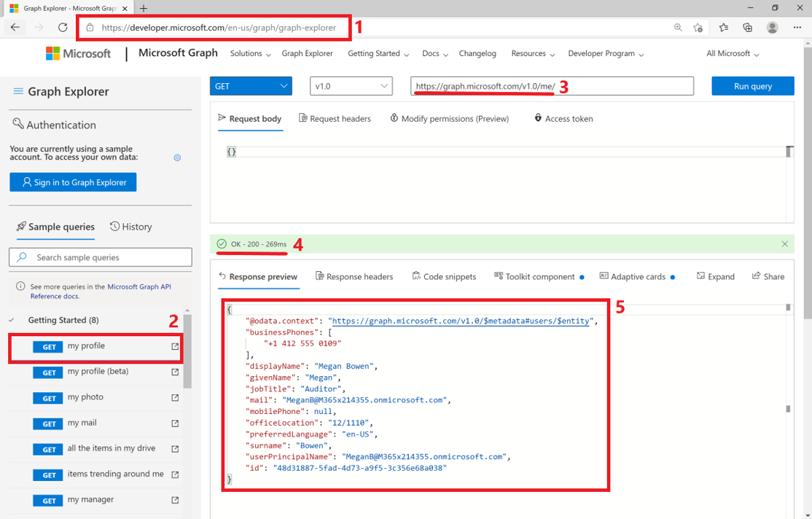Switch to the Request headers tab
This screenshot has height=519, width=812.
pyautogui.click(x=335, y=118)
